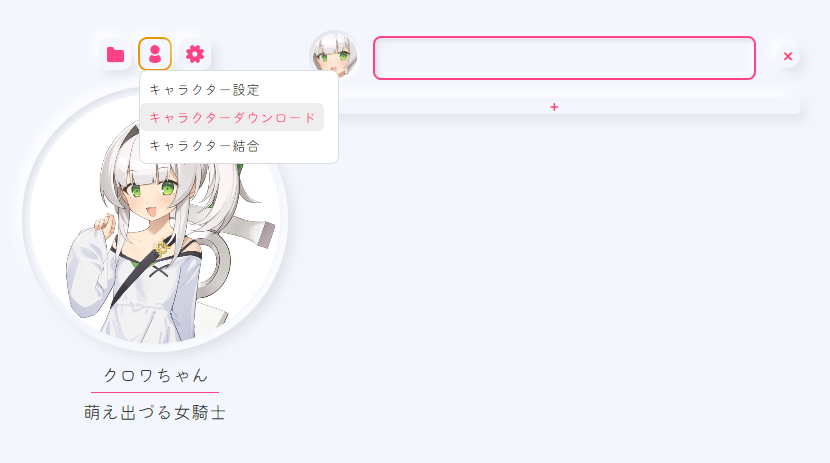Click the pink X icon beside text box
The image size is (830, 463).
788,56
